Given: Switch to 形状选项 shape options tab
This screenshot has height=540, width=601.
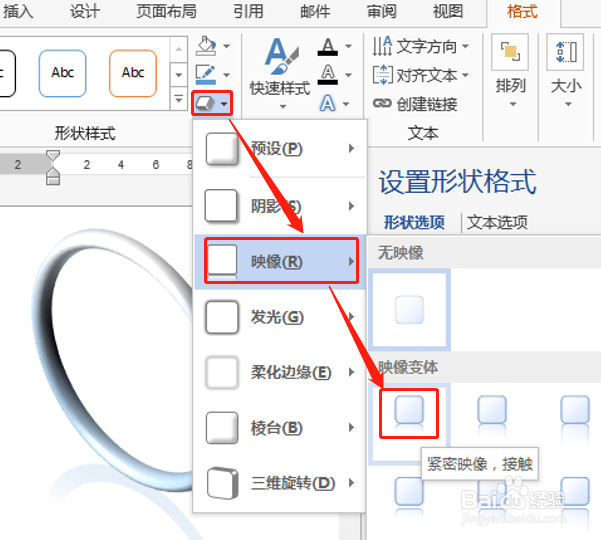Looking at the screenshot, I should [414, 222].
